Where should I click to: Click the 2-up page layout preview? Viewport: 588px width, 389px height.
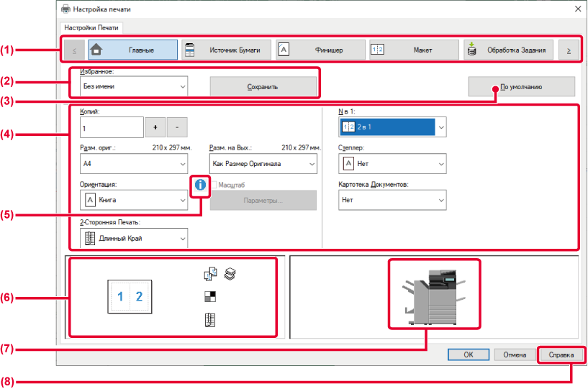pos(130,296)
